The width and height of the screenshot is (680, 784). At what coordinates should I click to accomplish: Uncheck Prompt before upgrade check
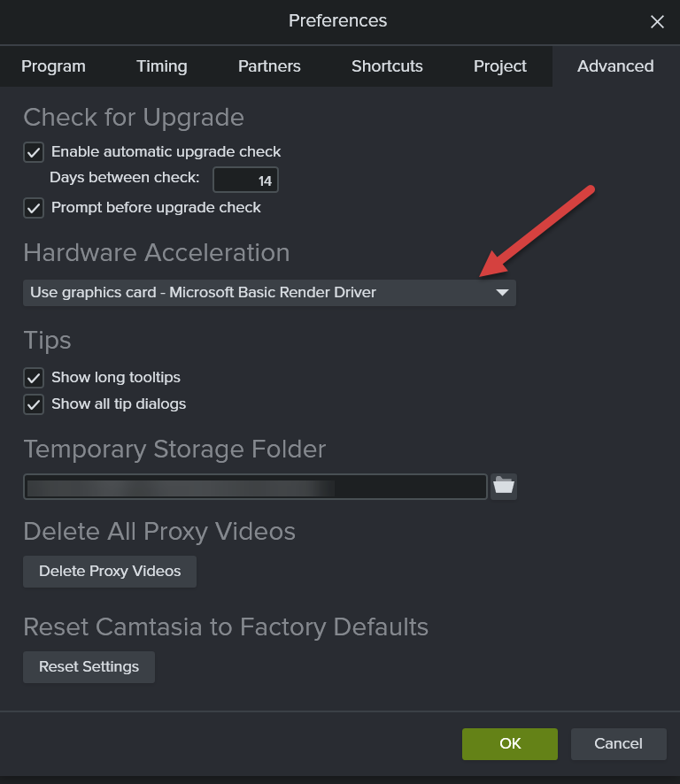34,208
